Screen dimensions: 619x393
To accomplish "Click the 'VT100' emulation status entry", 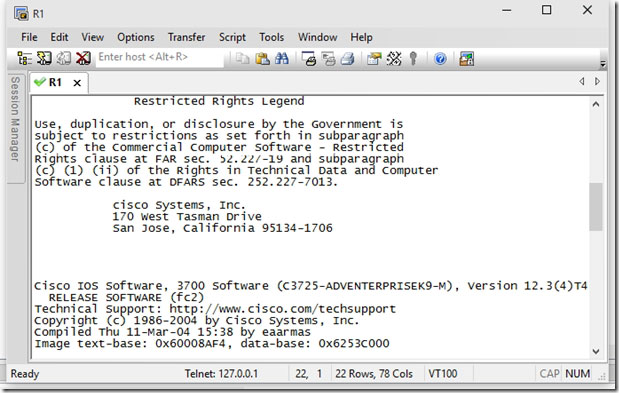I will [443, 374].
